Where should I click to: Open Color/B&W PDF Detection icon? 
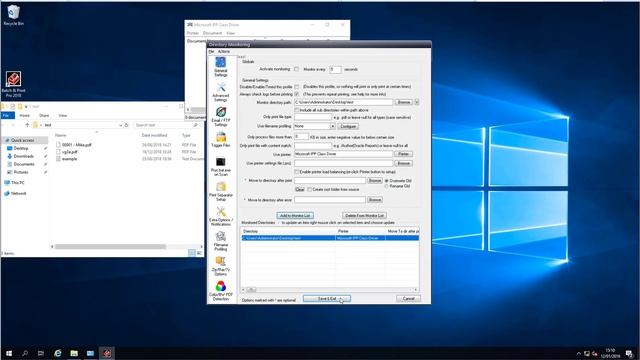[220, 291]
